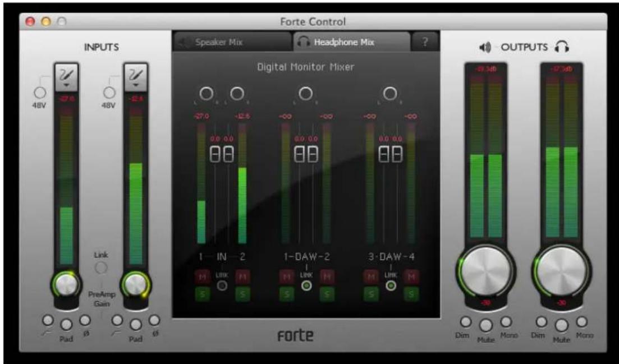Mute the DAW 1 mixer channel
619x364 pixels.
(287, 277)
